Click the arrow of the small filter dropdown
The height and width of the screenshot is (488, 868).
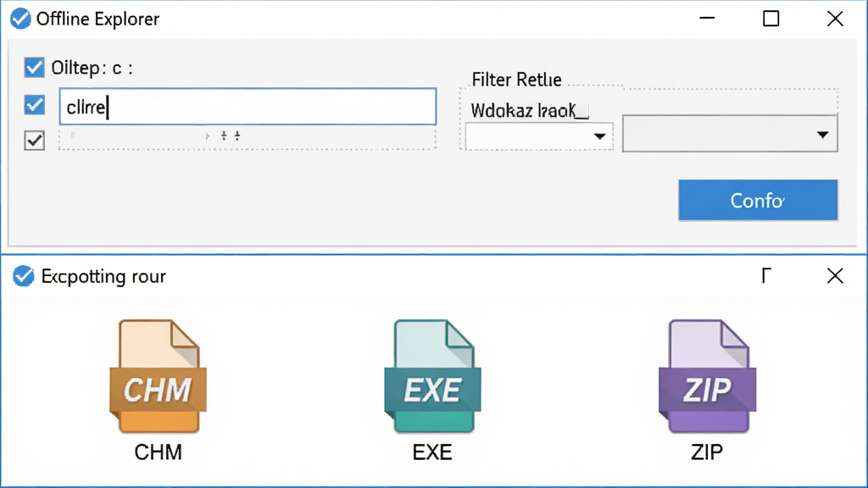click(599, 136)
